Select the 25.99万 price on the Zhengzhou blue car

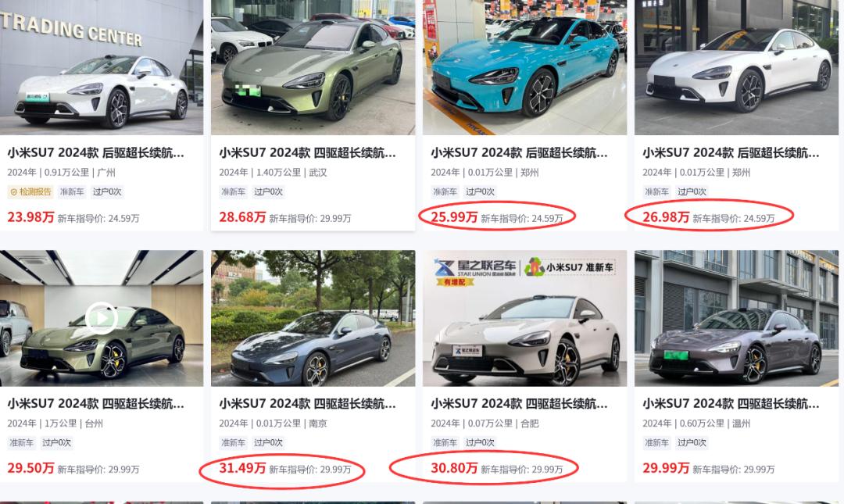click(x=454, y=217)
